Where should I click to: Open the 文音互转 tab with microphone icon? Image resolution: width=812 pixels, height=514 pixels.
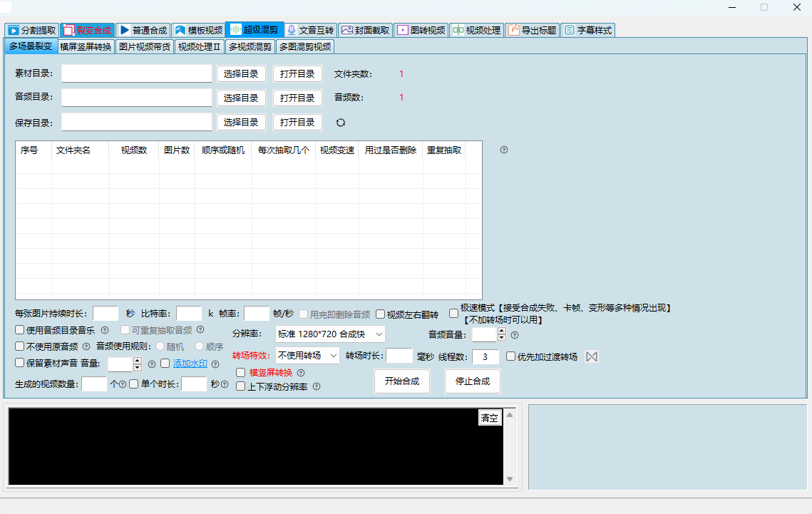tap(309, 31)
